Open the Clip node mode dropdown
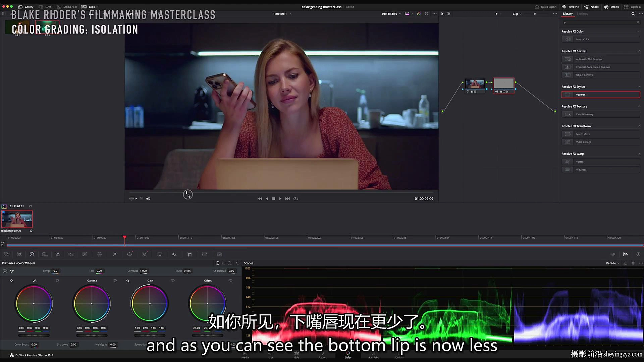The height and width of the screenshot is (362, 644). [517, 14]
